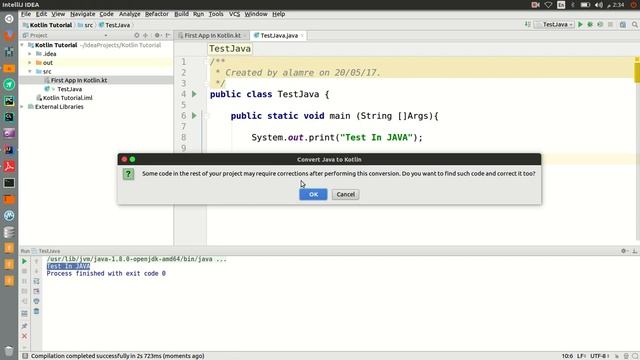Image resolution: width=640 pixels, height=360 pixels.
Task: Click Kotlin Tutorial breadcrumb in navigation bar
Action: [48, 25]
